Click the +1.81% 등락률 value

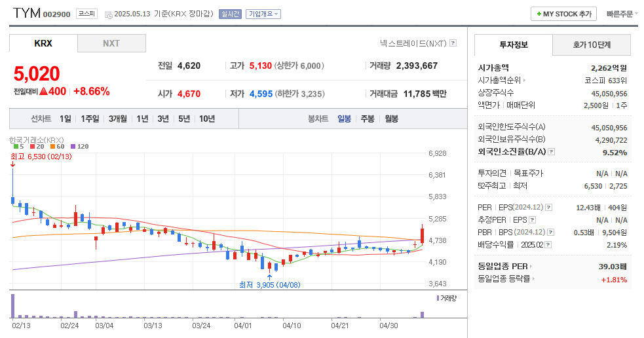click(x=614, y=280)
